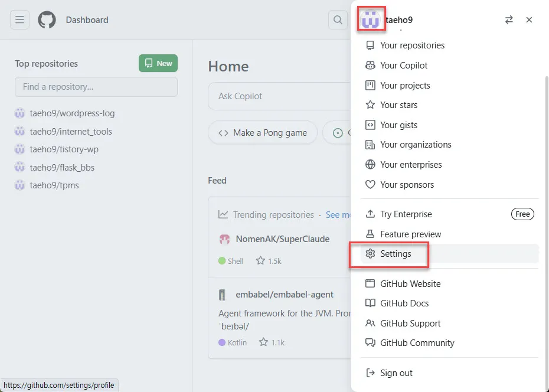Viewport: 549px width, 392px height.
Task: Click the Ask Copilot input box
Action: click(277, 96)
